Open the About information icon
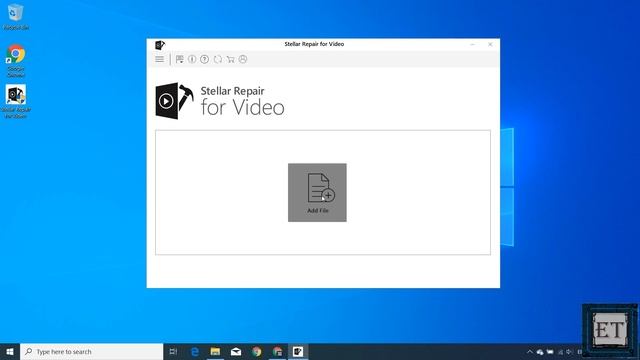Image resolution: width=640 pixels, height=360 pixels. [x=192, y=59]
